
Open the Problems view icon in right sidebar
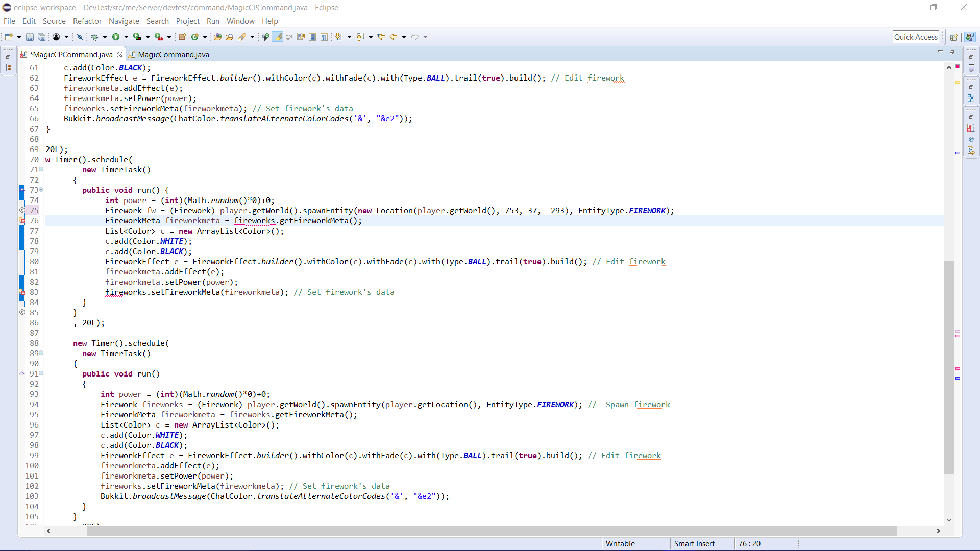pyautogui.click(x=971, y=129)
